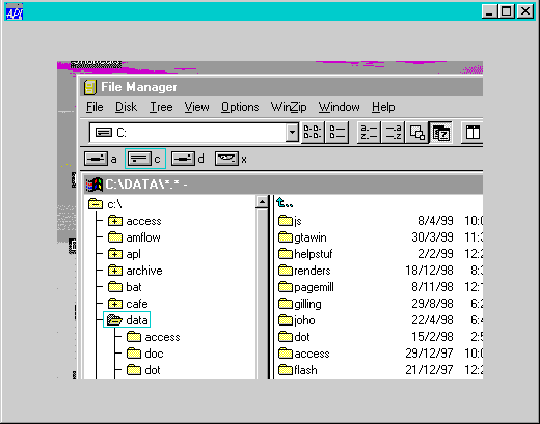Open the Disk menu

126,107
